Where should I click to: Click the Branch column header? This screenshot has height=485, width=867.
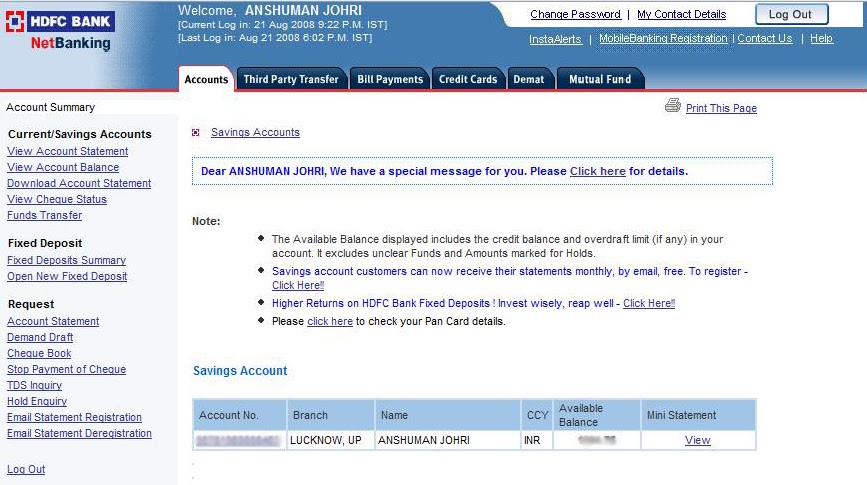pyautogui.click(x=330, y=415)
